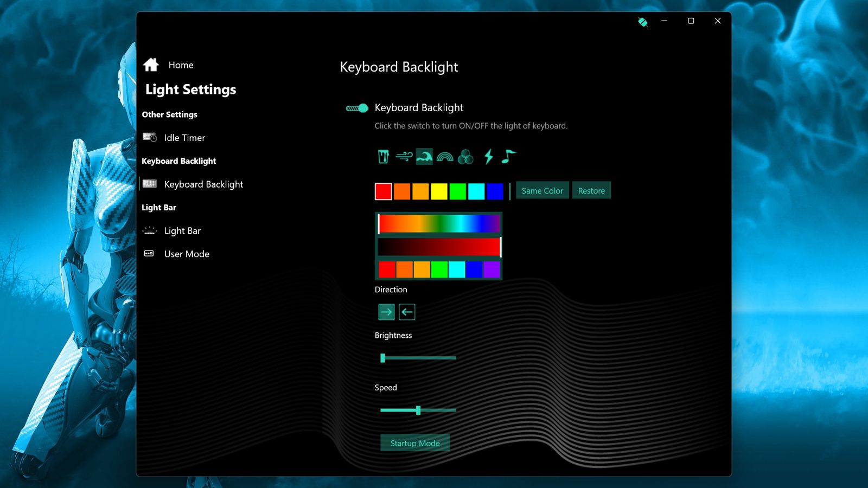Pick the rainbow lighting effect icon
Viewport: 868px width, 488px height.
click(x=445, y=157)
